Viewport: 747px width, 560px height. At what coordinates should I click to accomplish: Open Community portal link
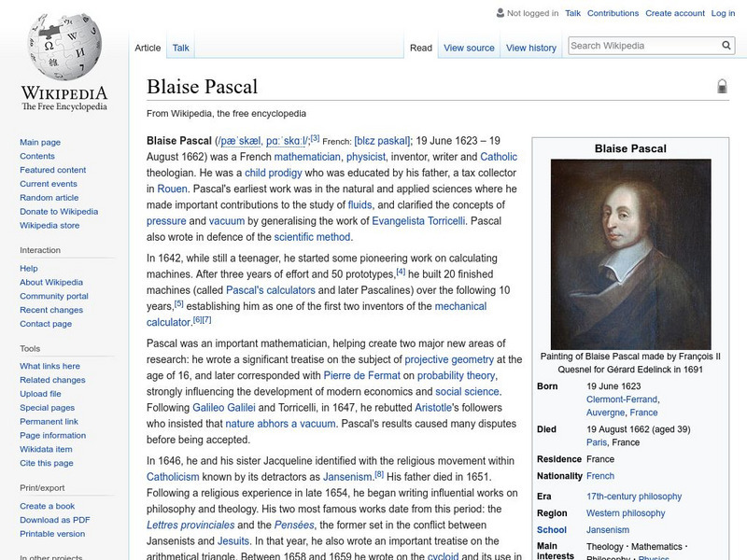point(54,296)
